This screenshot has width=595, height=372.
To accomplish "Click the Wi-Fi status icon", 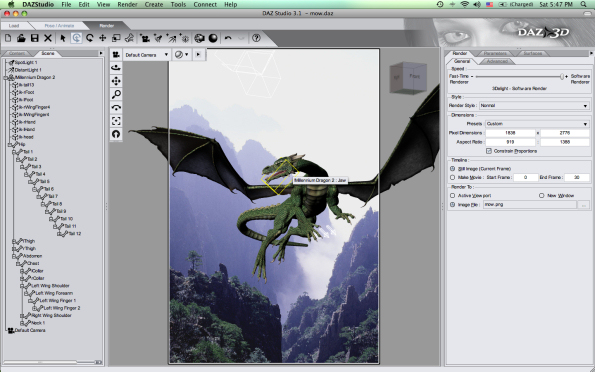I will click(464, 4).
